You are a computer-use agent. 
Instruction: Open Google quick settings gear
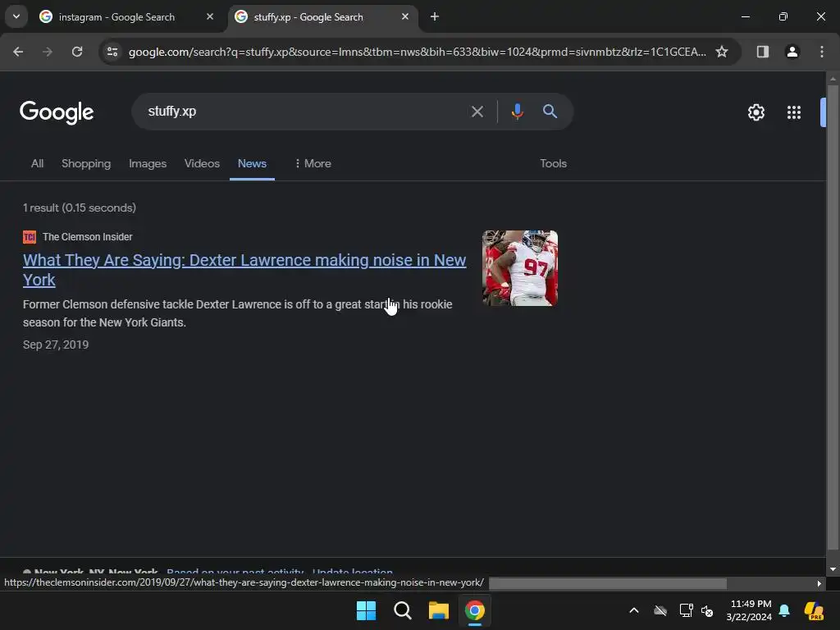click(756, 112)
